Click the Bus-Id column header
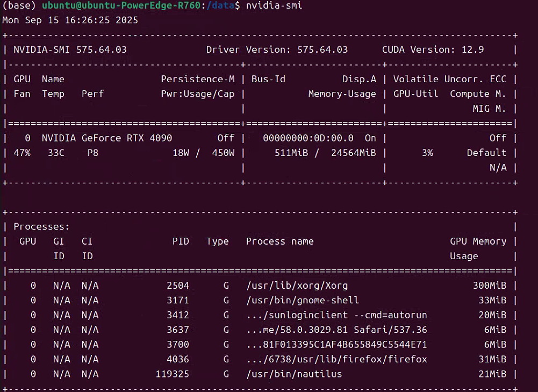Image resolution: width=538 pixels, height=392 pixels. click(268, 79)
